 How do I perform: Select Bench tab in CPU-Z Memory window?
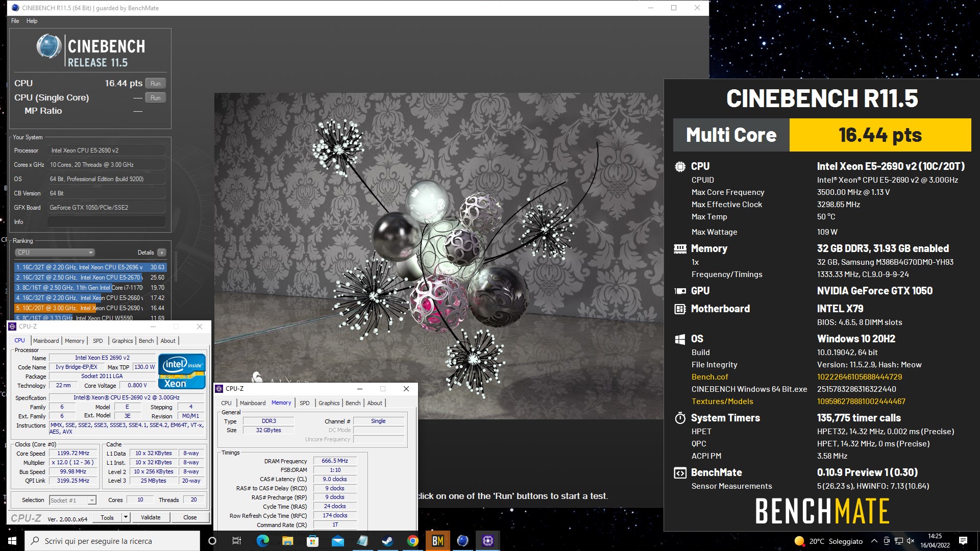[353, 403]
